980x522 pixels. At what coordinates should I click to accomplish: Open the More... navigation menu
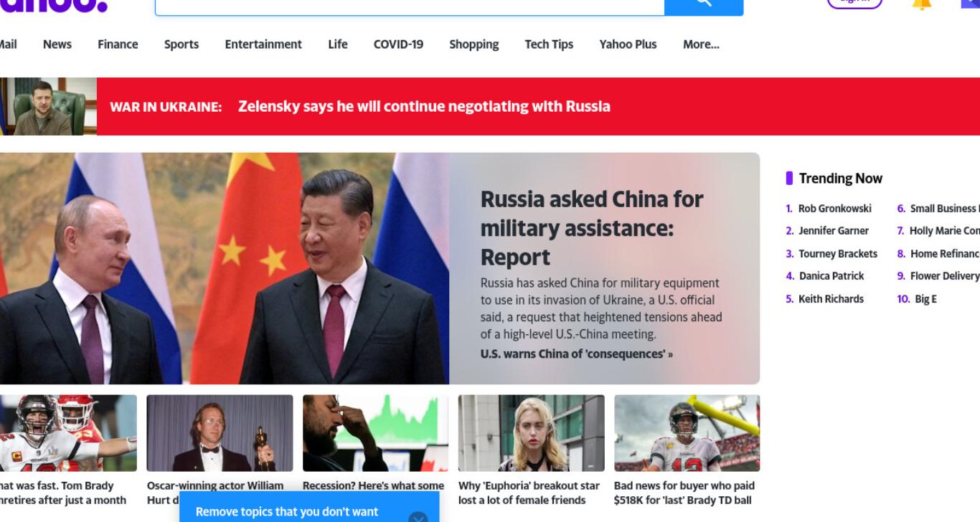tap(701, 44)
